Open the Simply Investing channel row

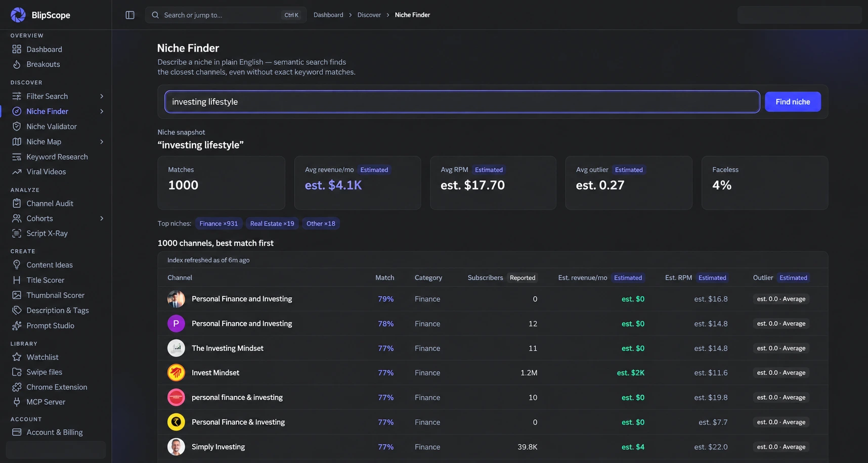[x=492, y=447]
